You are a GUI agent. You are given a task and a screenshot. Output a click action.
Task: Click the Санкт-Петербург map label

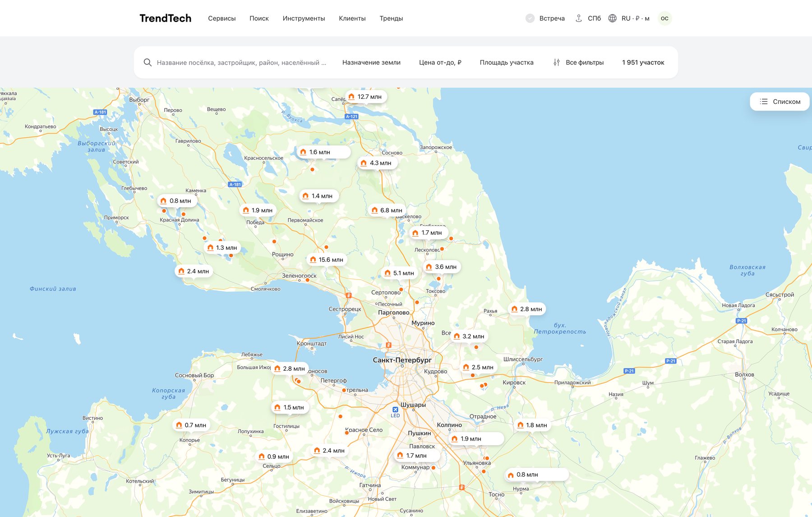point(402,360)
